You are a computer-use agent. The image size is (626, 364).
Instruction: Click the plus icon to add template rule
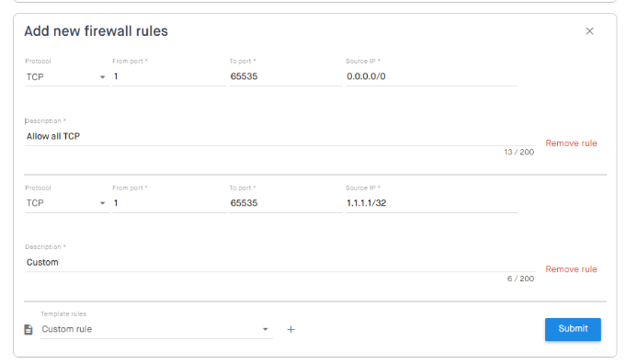click(x=291, y=329)
